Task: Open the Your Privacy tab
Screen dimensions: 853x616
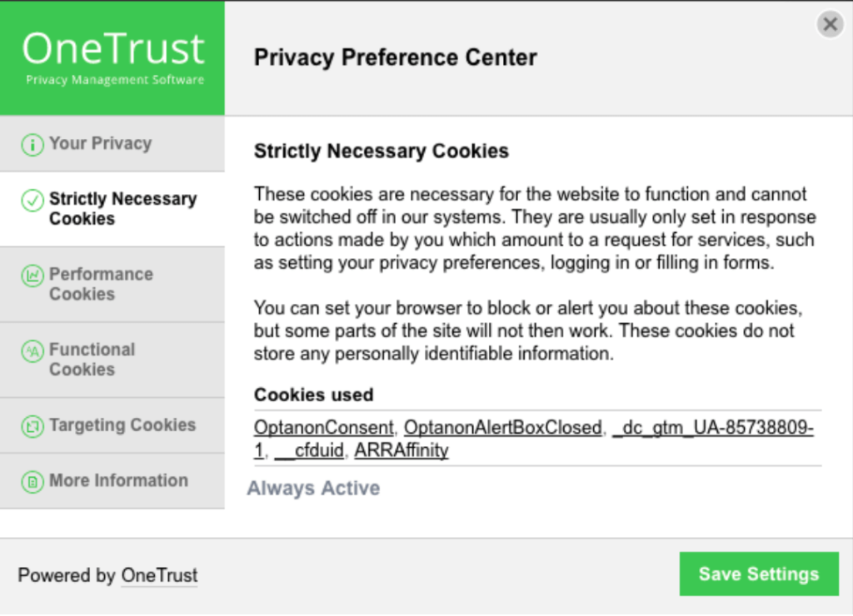Action: click(112, 144)
